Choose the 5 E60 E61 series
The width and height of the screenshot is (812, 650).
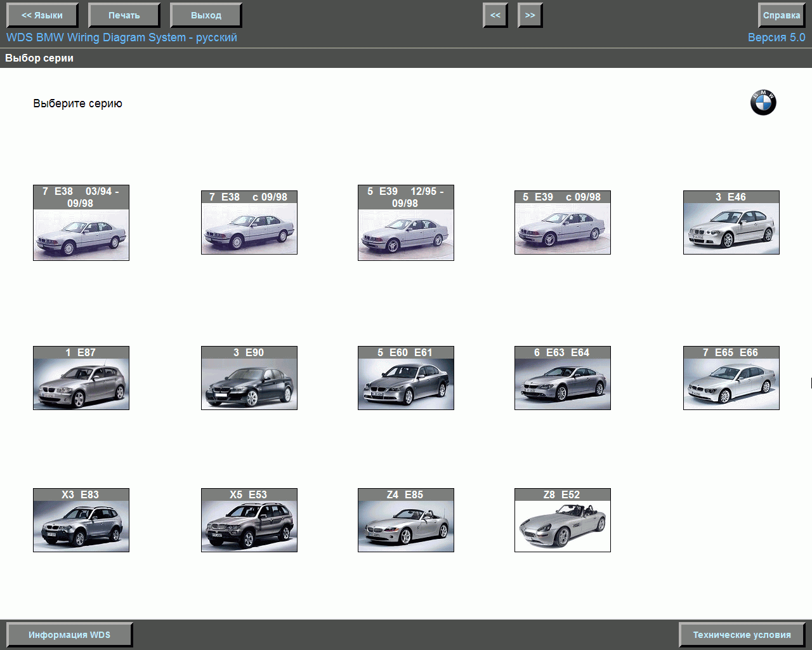click(x=405, y=383)
